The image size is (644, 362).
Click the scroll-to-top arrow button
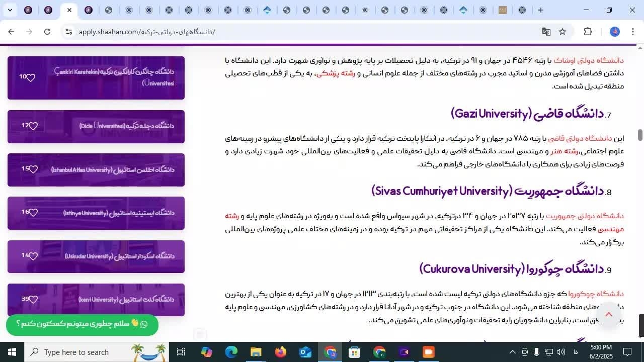point(608,315)
